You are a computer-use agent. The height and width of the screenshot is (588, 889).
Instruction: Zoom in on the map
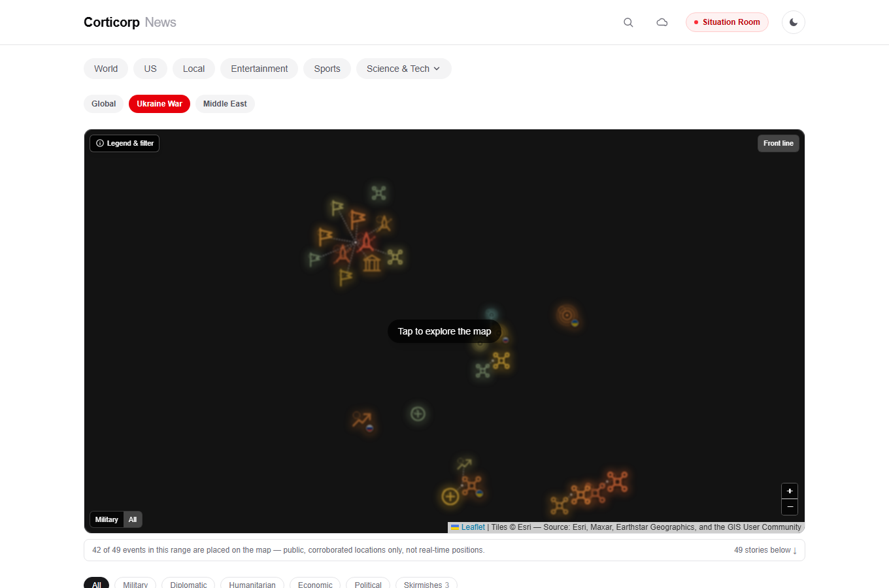click(x=790, y=491)
